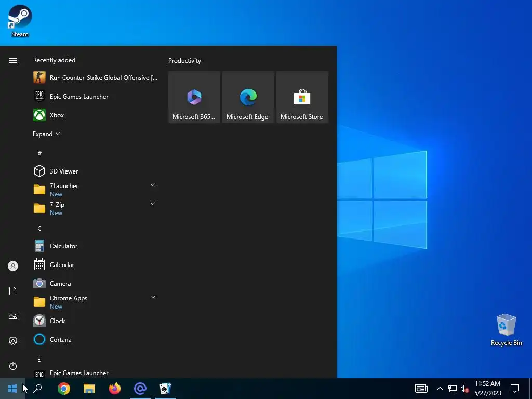Viewport: 532px width, 399px height.
Task: Expand the 7-Zip folder chevron
Action: click(153, 204)
